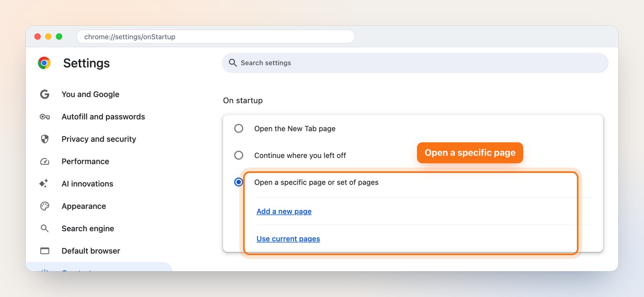
Task: Click the Continue where you left off label
Action: (300, 156)
